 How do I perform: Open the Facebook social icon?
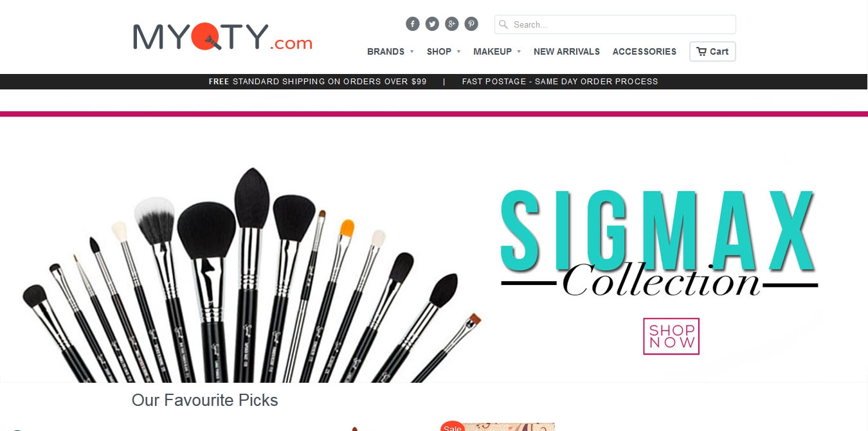[413, 24]
